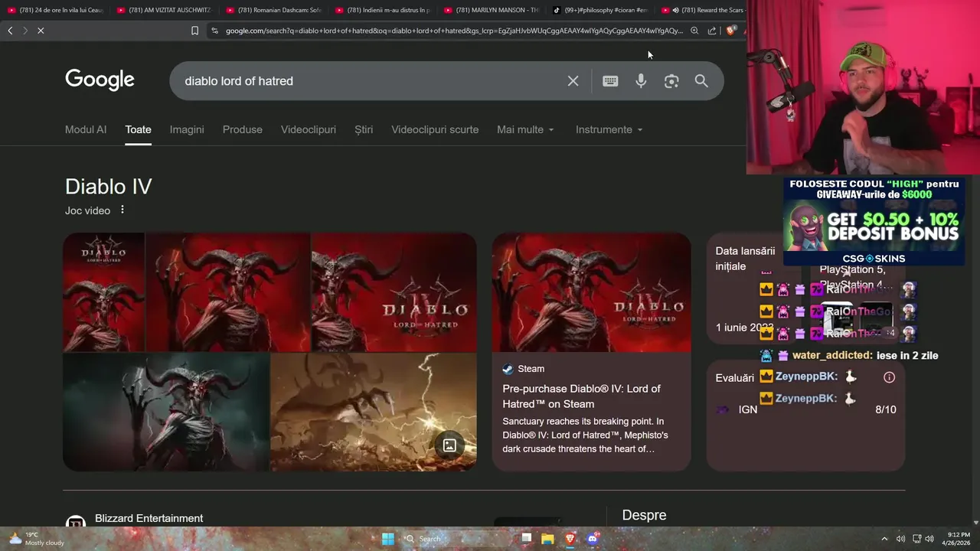Switch to the Reward the Scars tab

pos(702,10)
